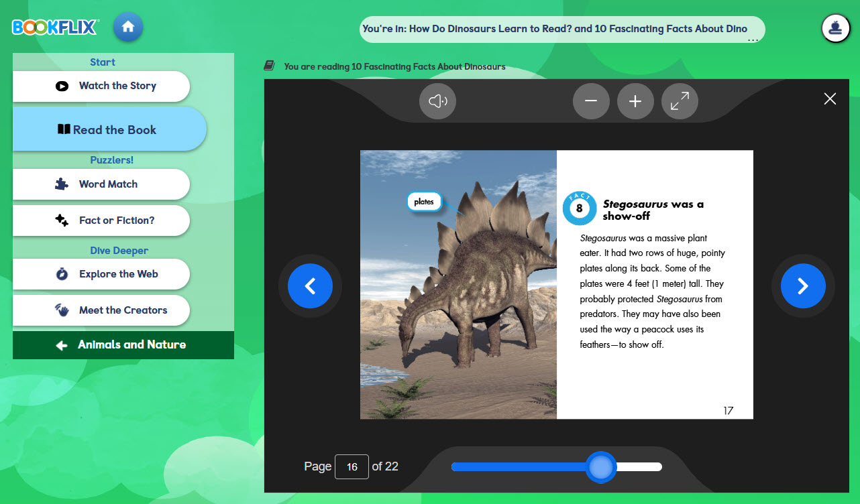Go to the BookFlix home button
The width and height of the screenshot is (860, 504).
pyautogui.click(x=128, y=27)
